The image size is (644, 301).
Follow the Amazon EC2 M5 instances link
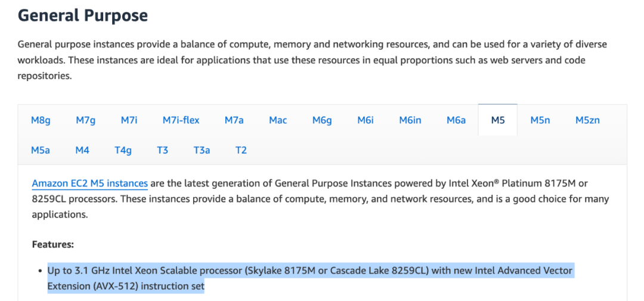[x=89, y=184]
